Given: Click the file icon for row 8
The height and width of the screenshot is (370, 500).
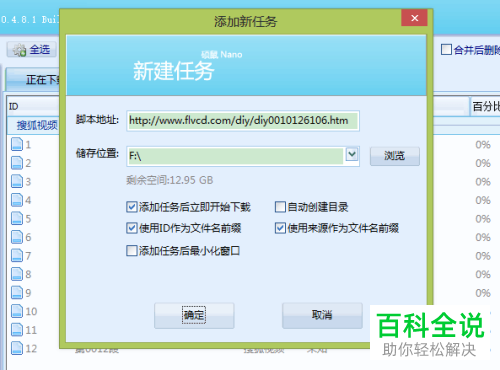Looking at the screenshot, I should tap(17, 274).
